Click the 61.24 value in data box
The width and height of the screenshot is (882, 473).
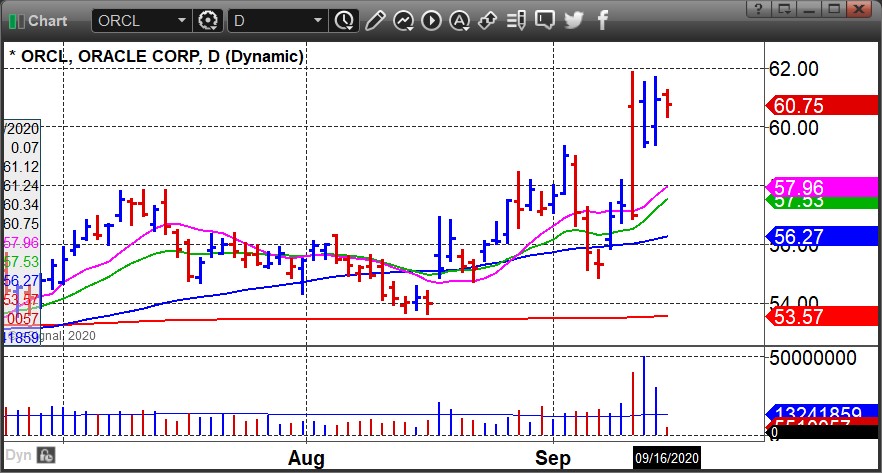21,186
